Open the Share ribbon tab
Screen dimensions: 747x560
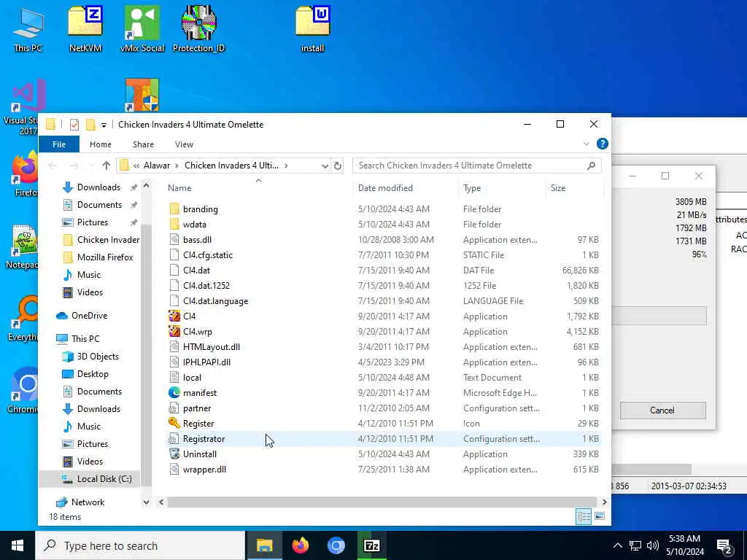[x=143, y=144]
